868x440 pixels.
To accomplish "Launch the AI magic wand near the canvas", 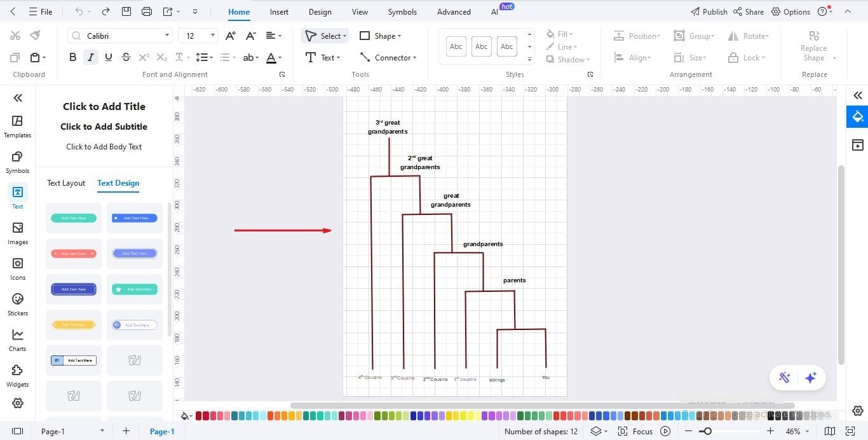I will [785, 378].
